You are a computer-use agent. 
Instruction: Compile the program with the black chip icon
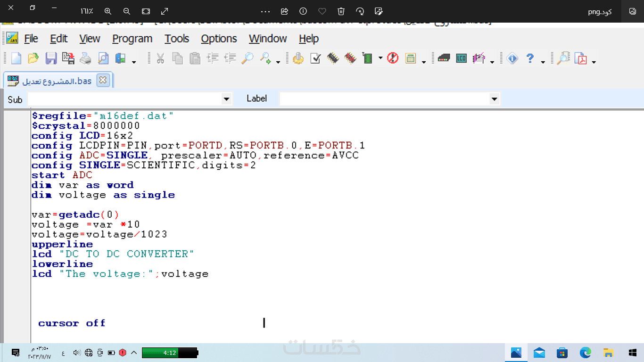333,58
